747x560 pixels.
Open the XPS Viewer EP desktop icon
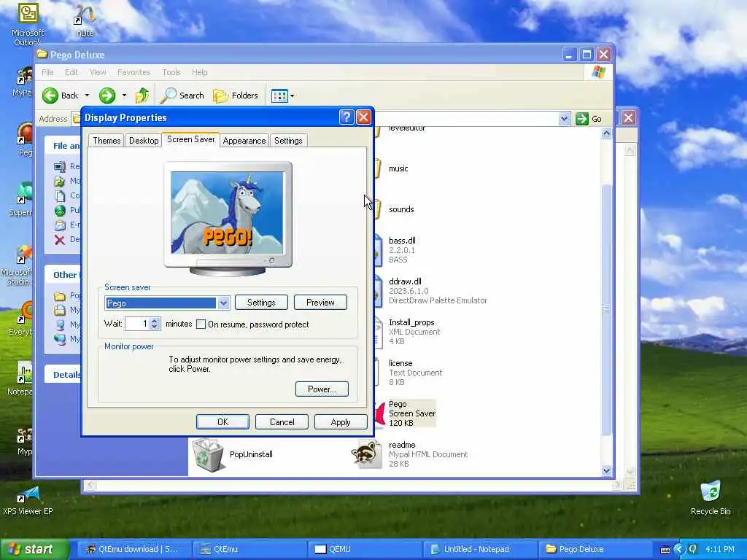tap(28, 500)
